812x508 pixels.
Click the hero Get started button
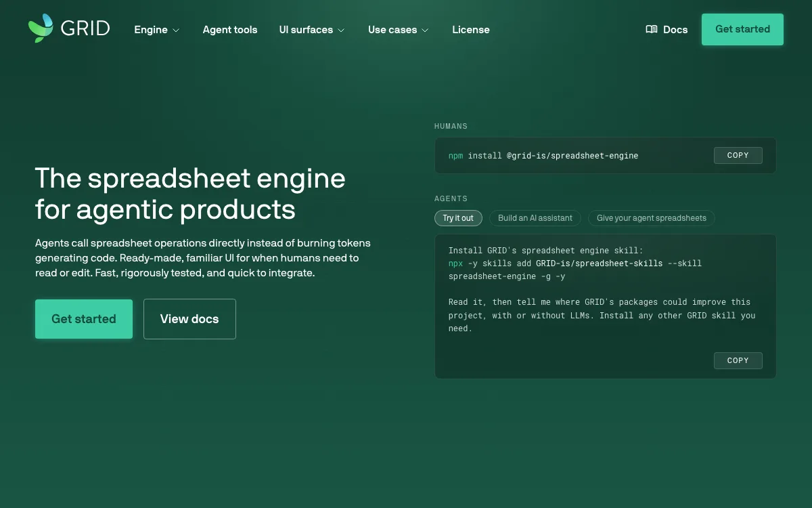point(84,319)
